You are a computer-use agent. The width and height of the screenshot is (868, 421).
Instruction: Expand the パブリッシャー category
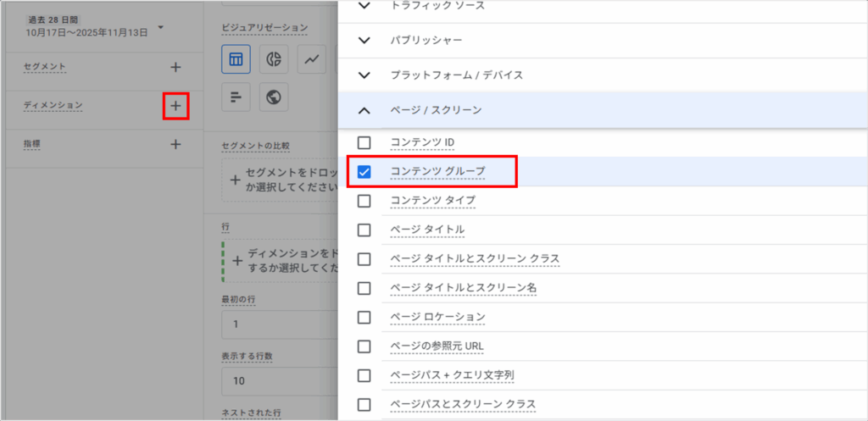[364, 40]
